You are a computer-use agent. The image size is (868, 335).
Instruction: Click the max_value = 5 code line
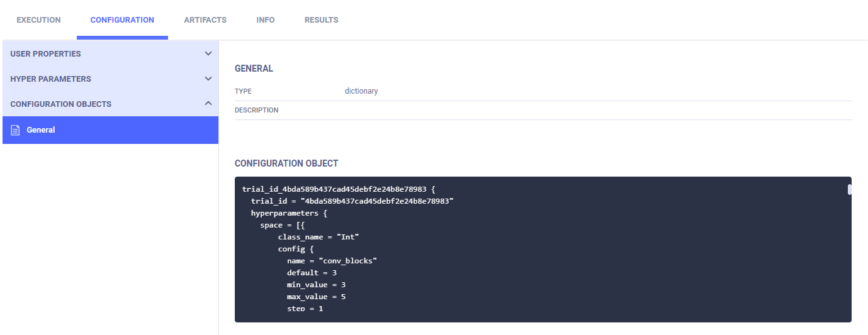click(x=316, y=297)
